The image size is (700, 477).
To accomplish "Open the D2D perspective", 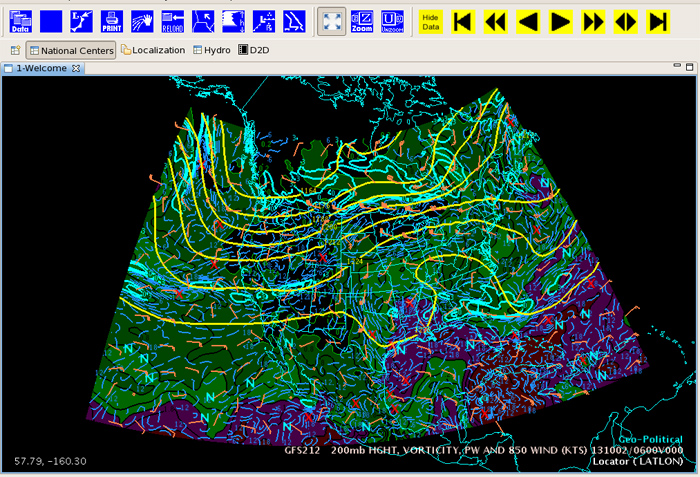I will 254,50.
